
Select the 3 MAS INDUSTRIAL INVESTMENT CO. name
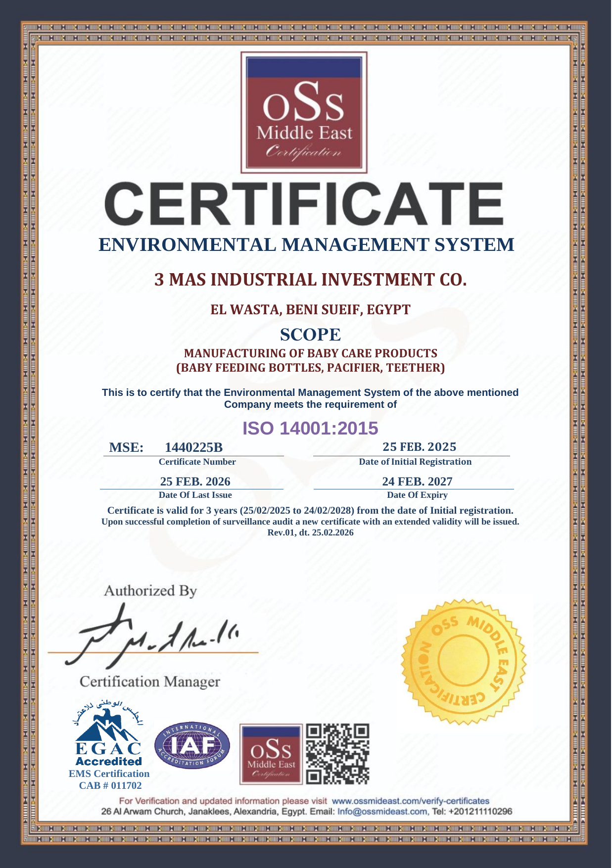click(311, 280)
